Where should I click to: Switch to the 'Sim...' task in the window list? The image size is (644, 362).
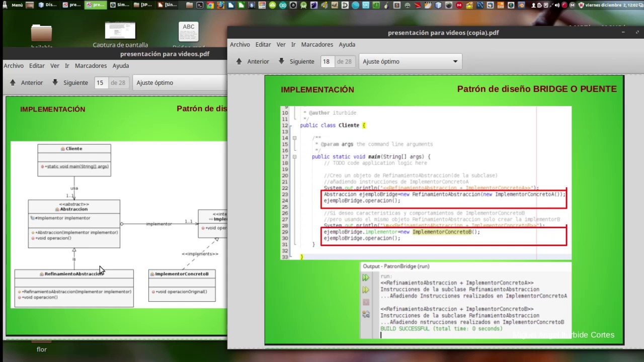coord(120,5)
